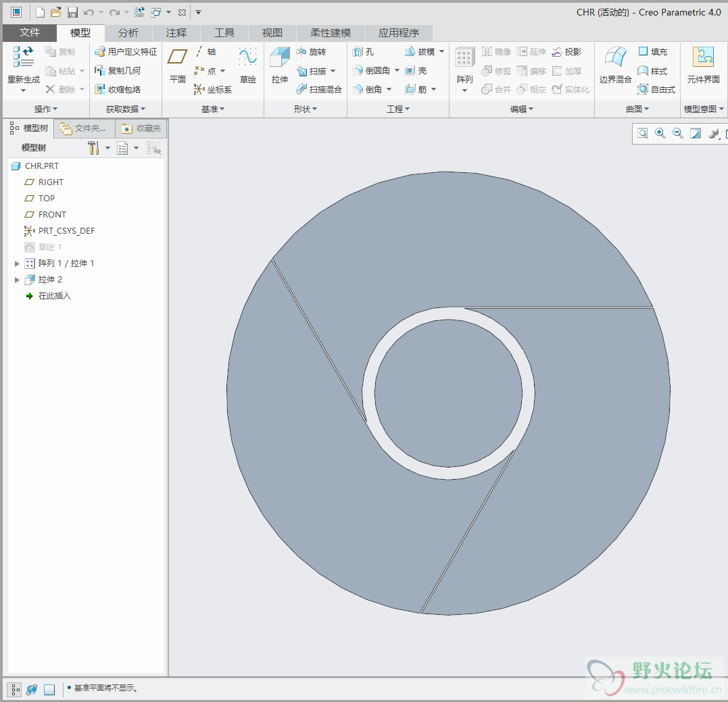Select the Coordinate system (坐标系) tool

coord(213,90)
